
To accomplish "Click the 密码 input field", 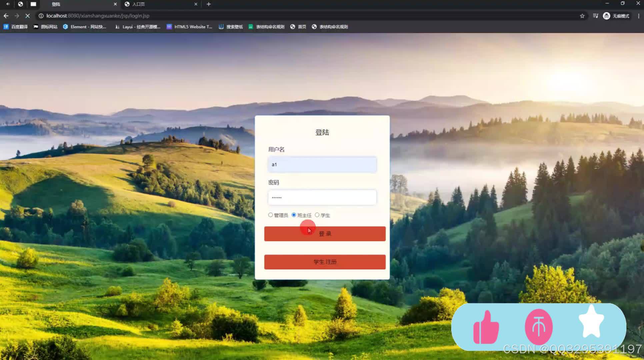I will [x=322, y=197].
